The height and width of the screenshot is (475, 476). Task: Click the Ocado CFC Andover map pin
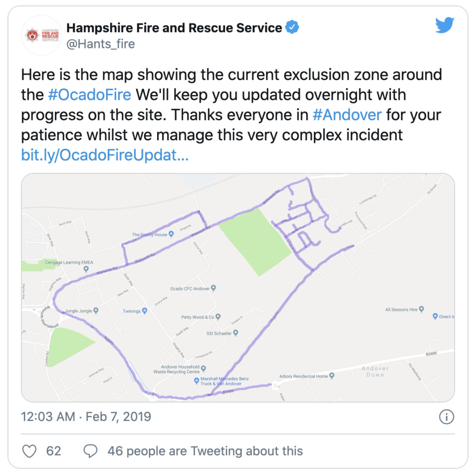point(213,288)
